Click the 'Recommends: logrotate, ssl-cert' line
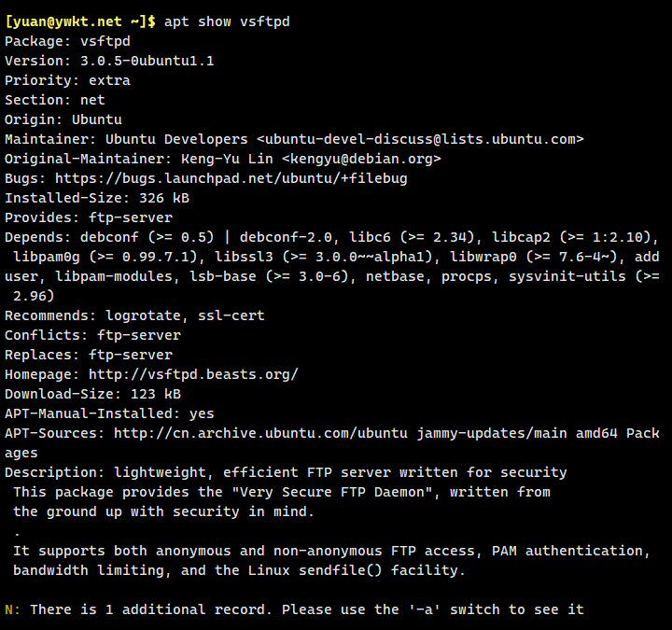The height and width of the screenshot is (630, 672). pos(134,315)
